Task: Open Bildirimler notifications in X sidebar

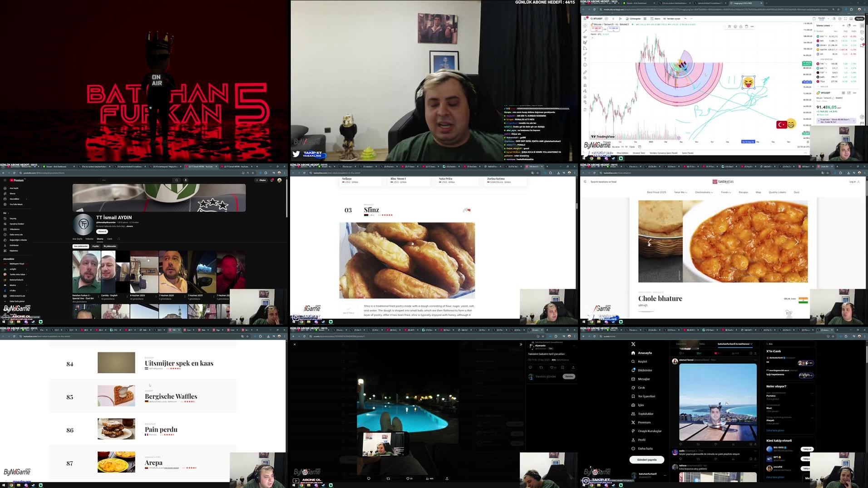Action: [641, 370]
